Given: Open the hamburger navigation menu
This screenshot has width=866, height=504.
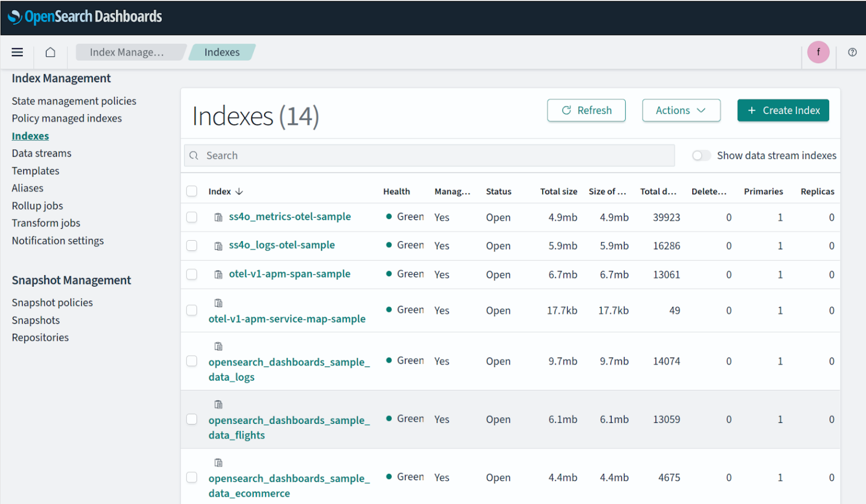Looking at the screenshot, I should (18, 52).
